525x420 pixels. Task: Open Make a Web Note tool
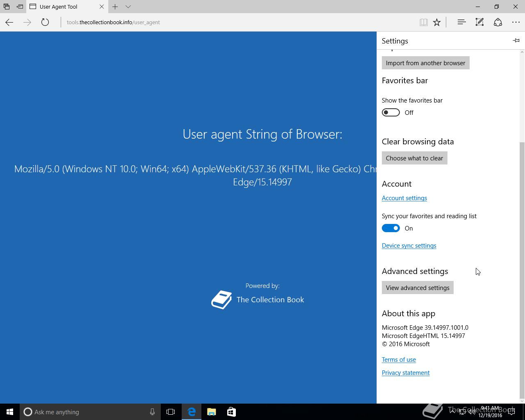[x=479, y=22]
